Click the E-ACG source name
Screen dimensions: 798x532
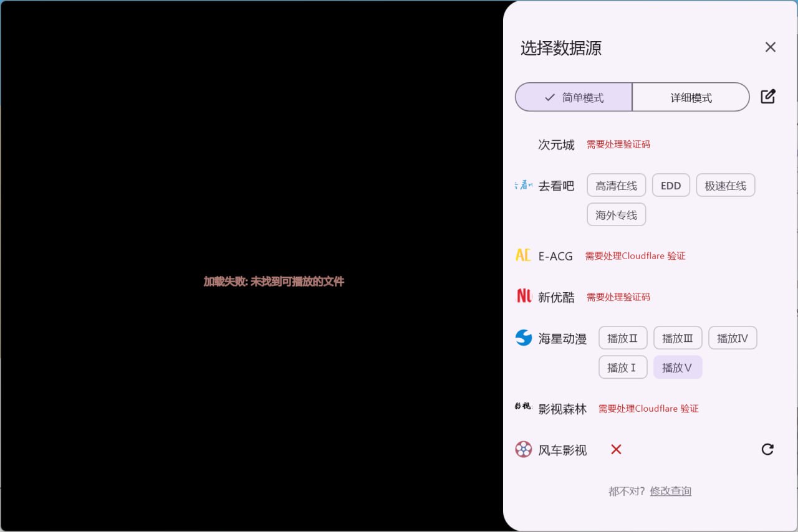[555, 256]
